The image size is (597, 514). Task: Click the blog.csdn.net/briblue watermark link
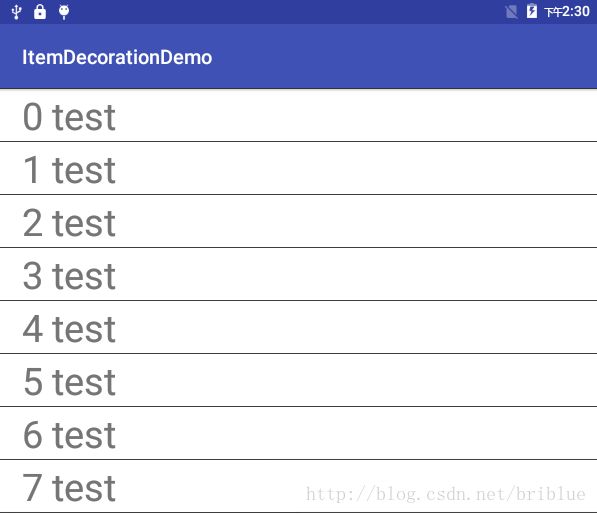click(445, 494)
